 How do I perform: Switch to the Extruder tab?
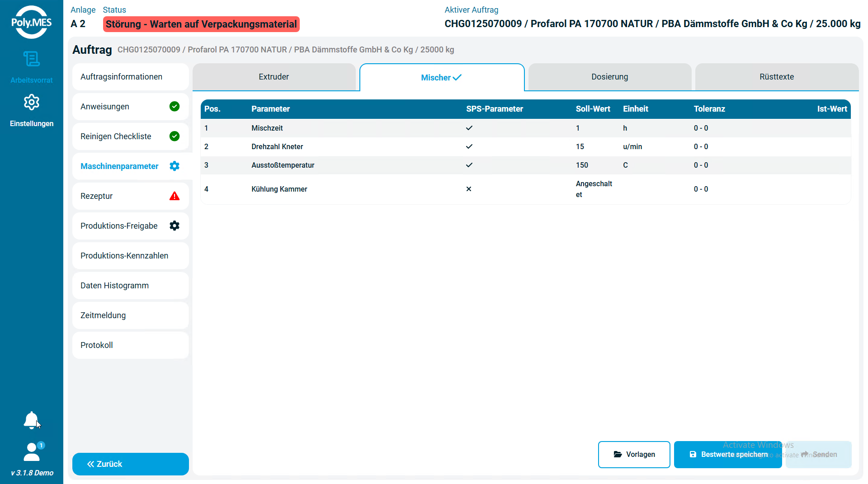(x=274, y=77)
